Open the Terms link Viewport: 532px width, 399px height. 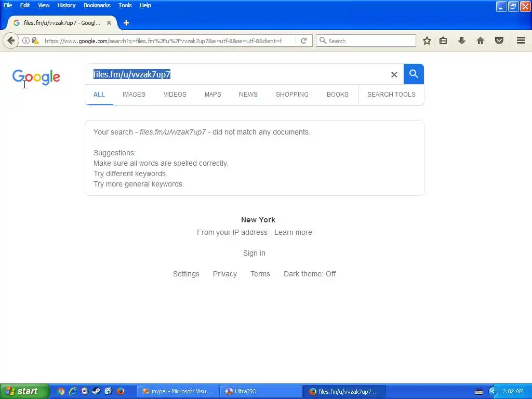tap(260, 274)
